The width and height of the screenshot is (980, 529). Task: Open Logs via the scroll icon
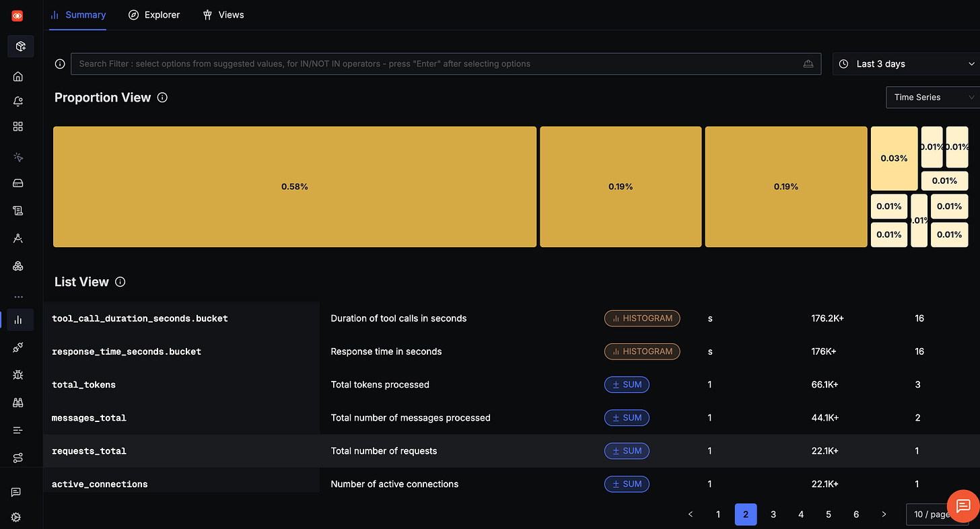click(x=18, y=210)
